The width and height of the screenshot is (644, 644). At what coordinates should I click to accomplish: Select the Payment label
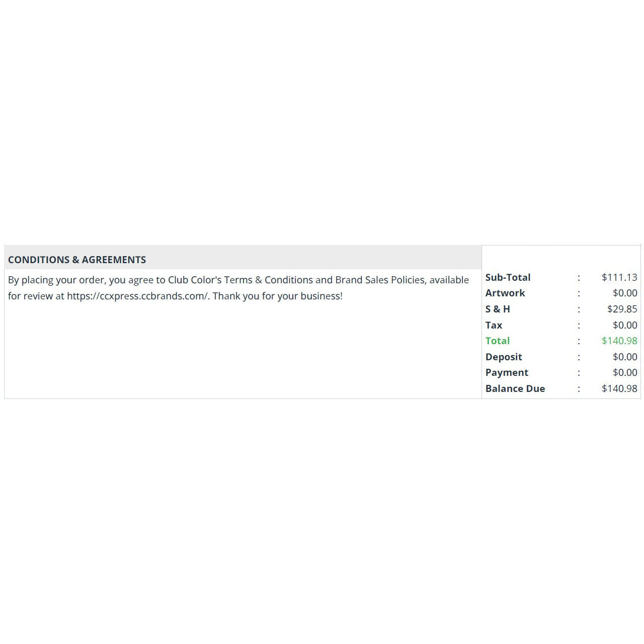click(507, 372)
